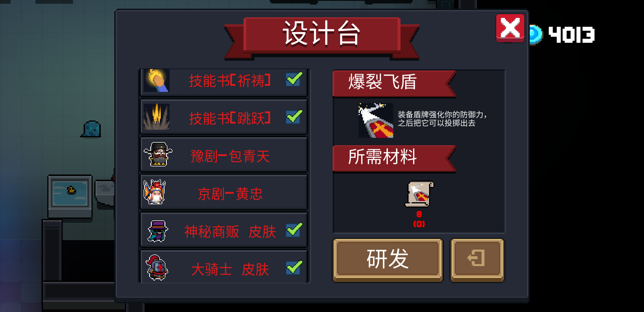Toggle the checkmark on 技能书[跳跃]
The image size is (644, 312).
(294, 116)
